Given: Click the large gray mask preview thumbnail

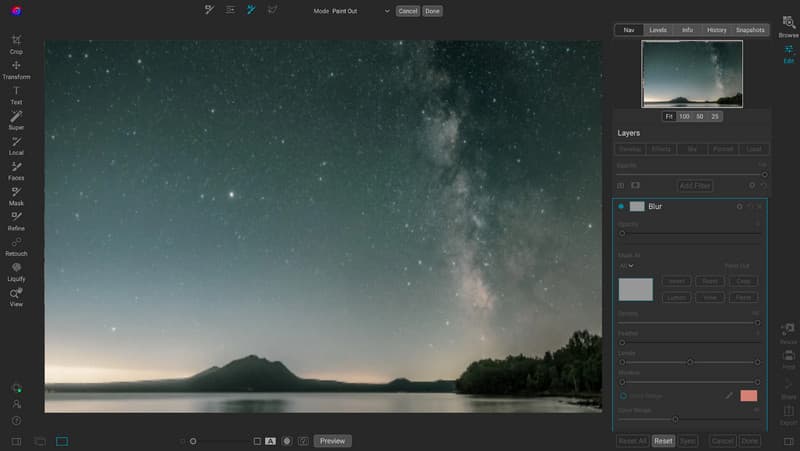Looking at the screenshot, I should click(x=635, y=289).
